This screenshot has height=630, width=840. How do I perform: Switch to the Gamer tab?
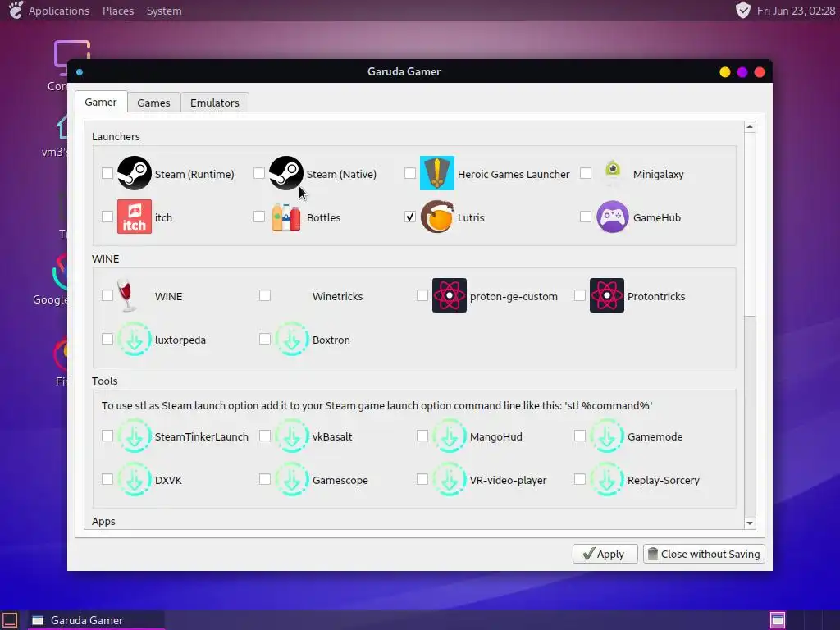[101, 102]
